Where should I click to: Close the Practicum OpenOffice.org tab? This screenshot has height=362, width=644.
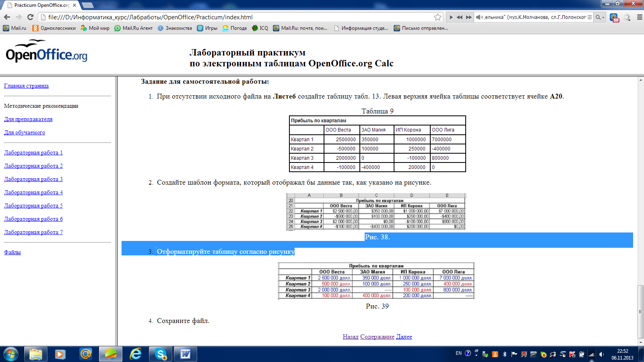tap(74, 5)
